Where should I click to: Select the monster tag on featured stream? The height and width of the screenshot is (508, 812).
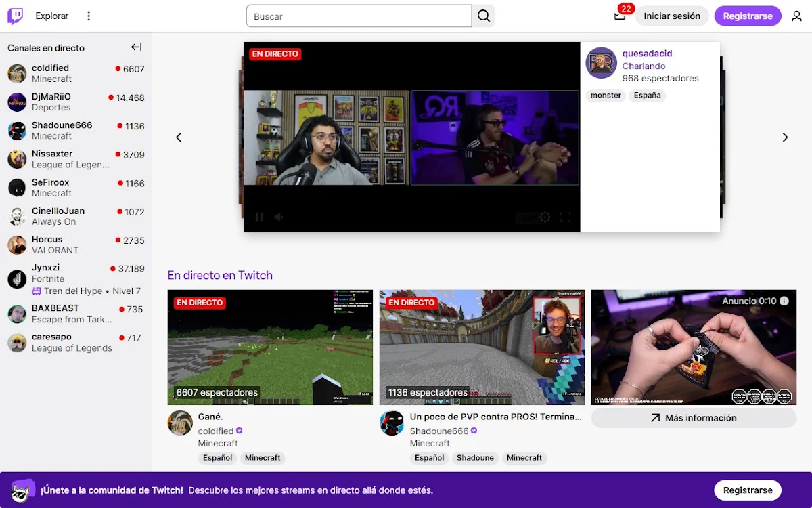[606, 96]
